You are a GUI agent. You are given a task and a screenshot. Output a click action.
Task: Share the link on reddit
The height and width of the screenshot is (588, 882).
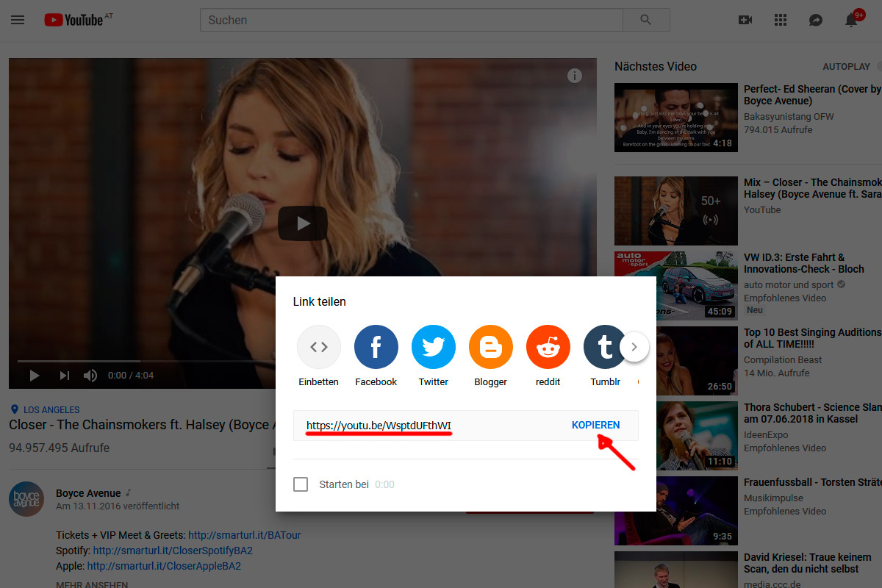[548, 356]
